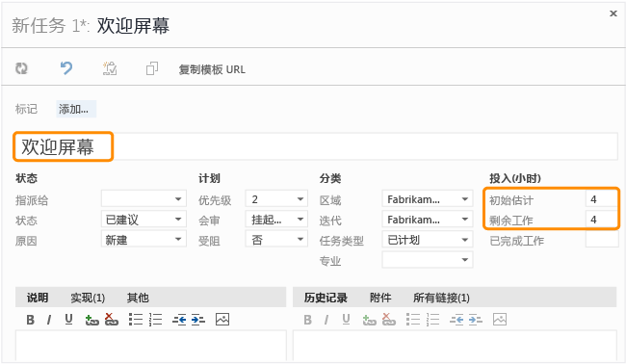This screenshot has width=626, height=364.
Task: Click the refresh work item icon
Action: [x=21, y=68]
